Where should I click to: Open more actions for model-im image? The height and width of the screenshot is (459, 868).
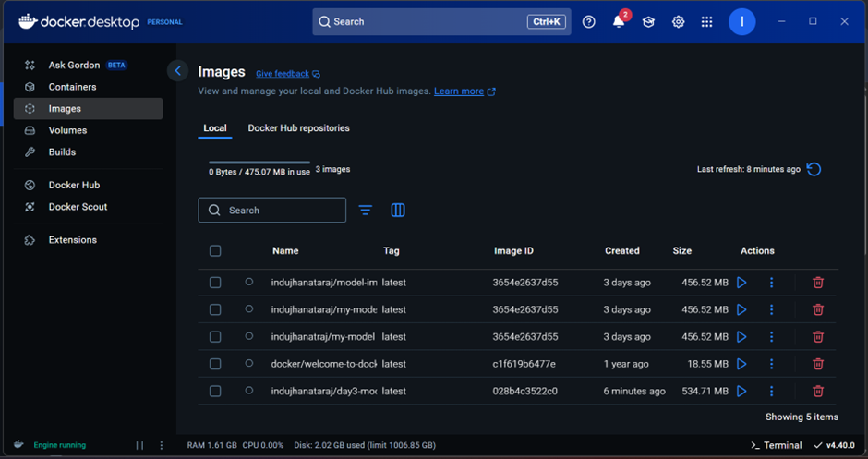click(x=771, y=283)
